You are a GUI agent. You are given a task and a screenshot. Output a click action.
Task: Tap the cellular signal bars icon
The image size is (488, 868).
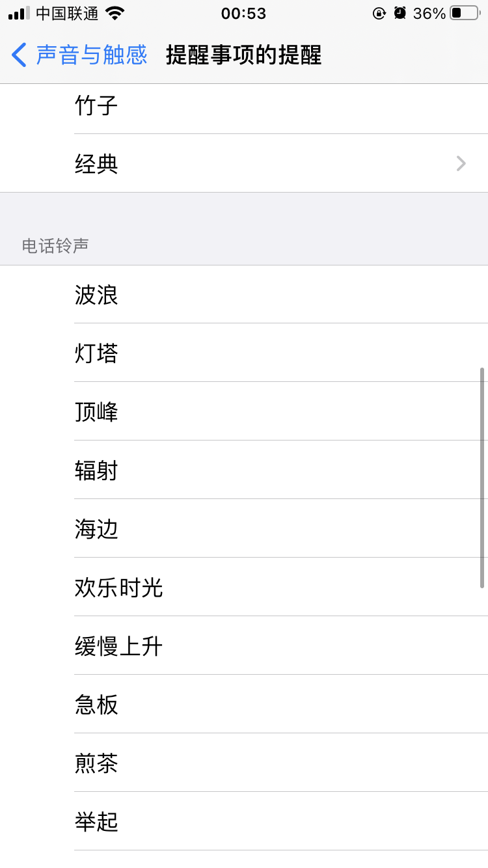19,13
